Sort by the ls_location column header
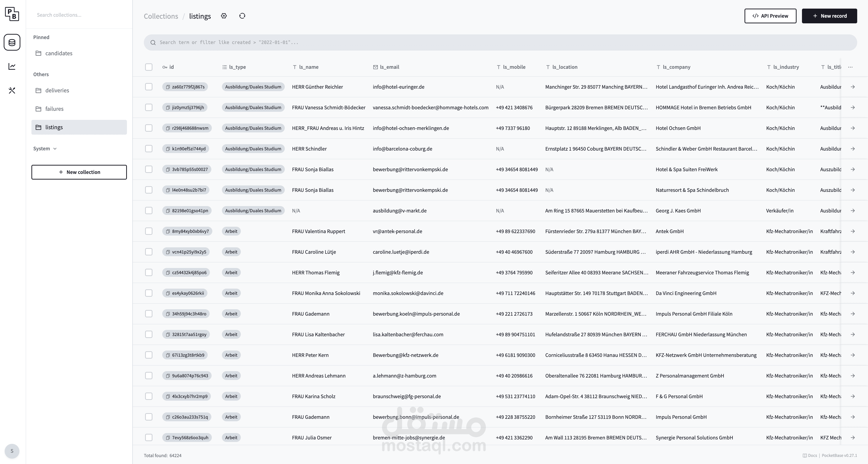The image size is (868, 464). point(561,67)
